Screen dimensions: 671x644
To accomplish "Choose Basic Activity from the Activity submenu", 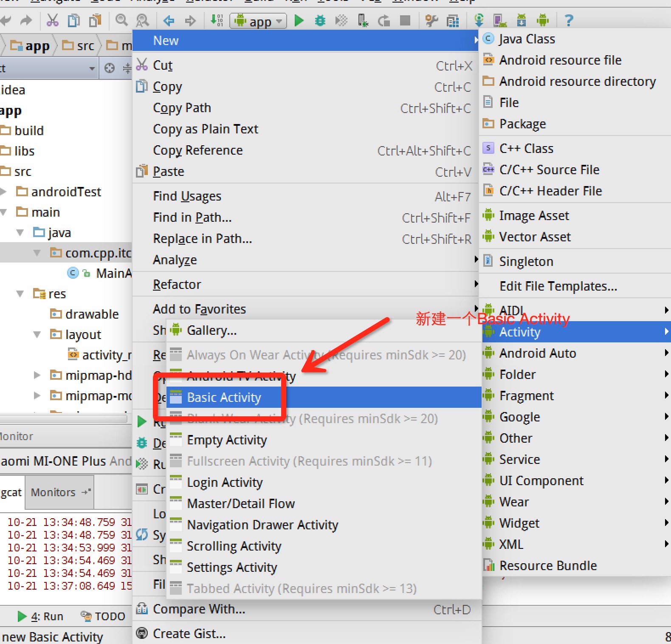I will point(324,397).
